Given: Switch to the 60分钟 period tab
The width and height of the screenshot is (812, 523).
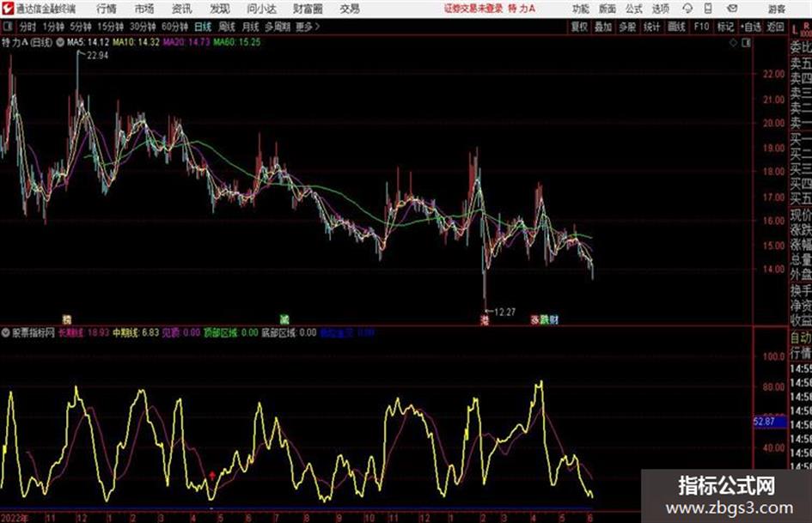Looking at the screenshot, I should coord(174,27).
